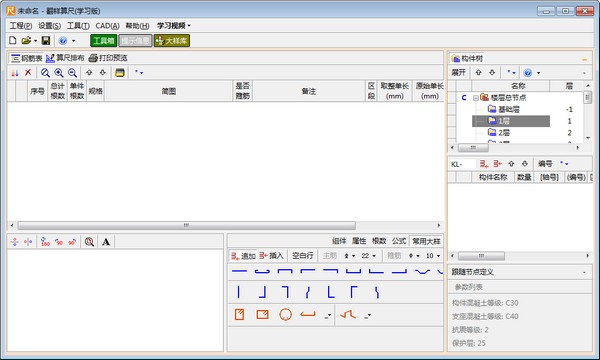Viewport: 600px width, 360px height.
Task: Select the straight horizontal bar shape
Action: pos(239,271)
